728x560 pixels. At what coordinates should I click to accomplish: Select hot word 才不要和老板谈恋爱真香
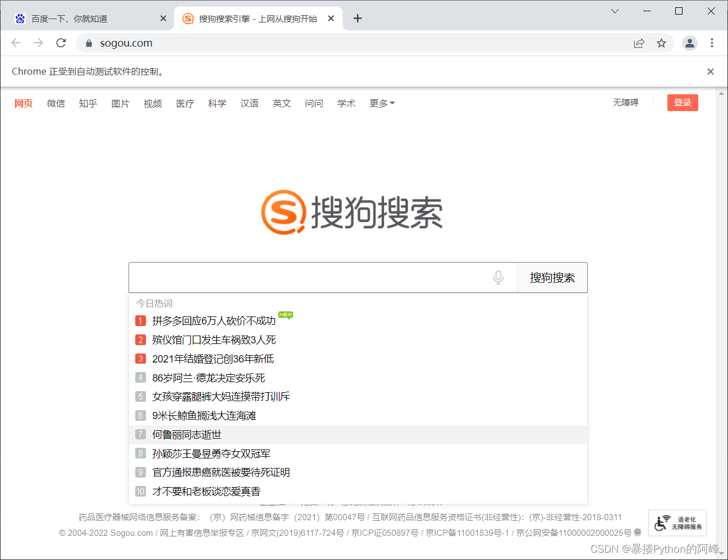tap(358, 491)
